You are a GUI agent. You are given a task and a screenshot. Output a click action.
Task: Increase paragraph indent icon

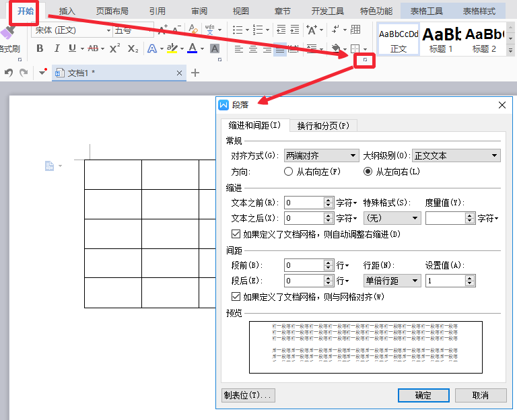tap(294, 30)
